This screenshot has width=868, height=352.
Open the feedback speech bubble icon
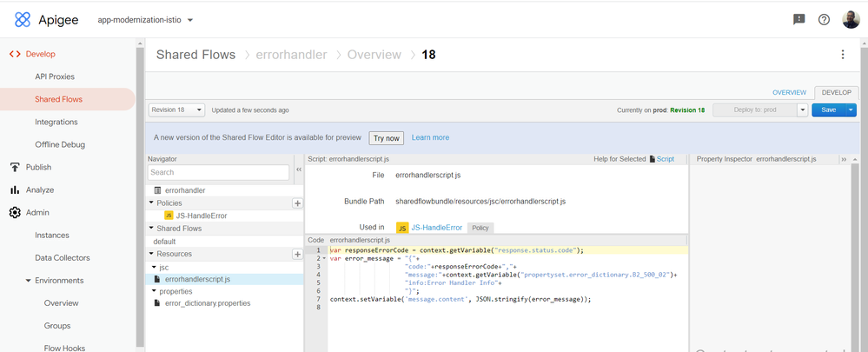[798, 20]
